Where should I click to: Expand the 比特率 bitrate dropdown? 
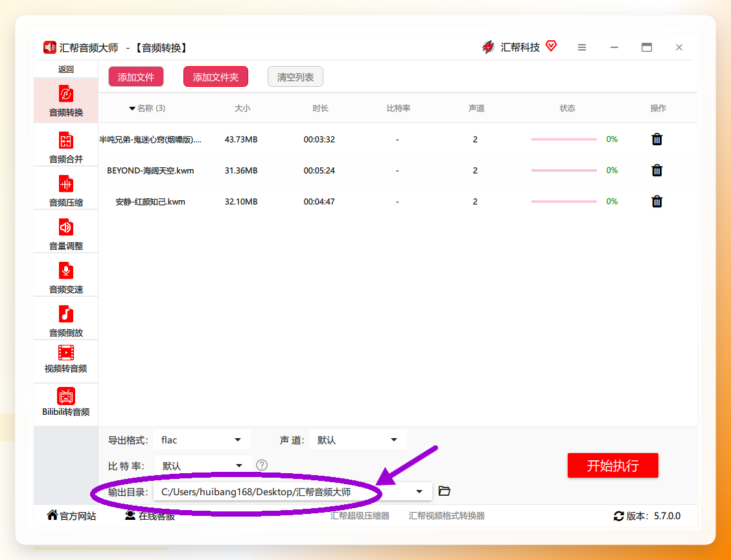tap(203, 465)
